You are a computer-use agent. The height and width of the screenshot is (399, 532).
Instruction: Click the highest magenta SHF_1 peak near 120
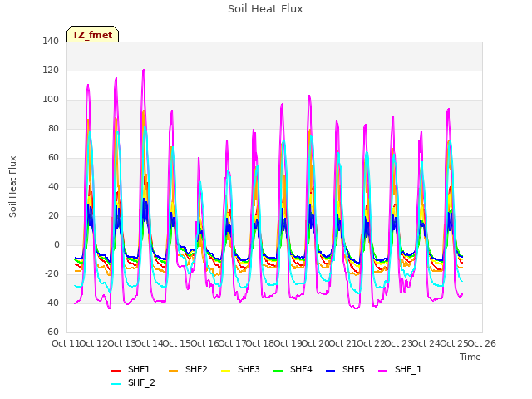click(x=144, y=70)
